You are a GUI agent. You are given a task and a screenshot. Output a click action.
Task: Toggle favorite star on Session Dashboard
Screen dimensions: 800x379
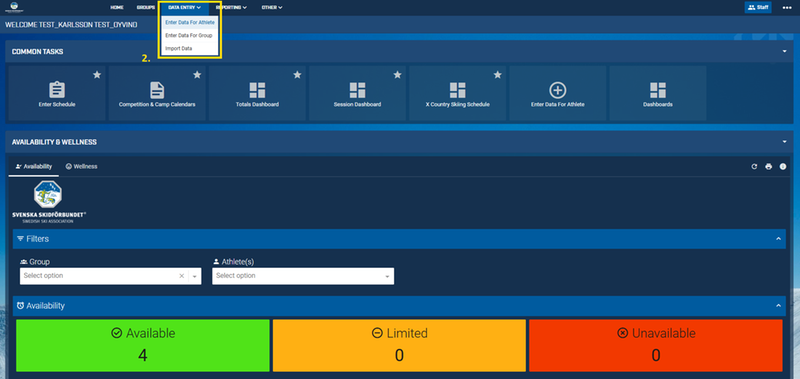point(397,75)
